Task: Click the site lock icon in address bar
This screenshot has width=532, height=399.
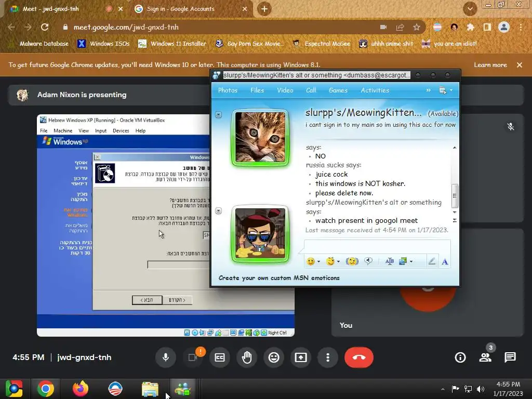Action: click(x=65, y=27)
